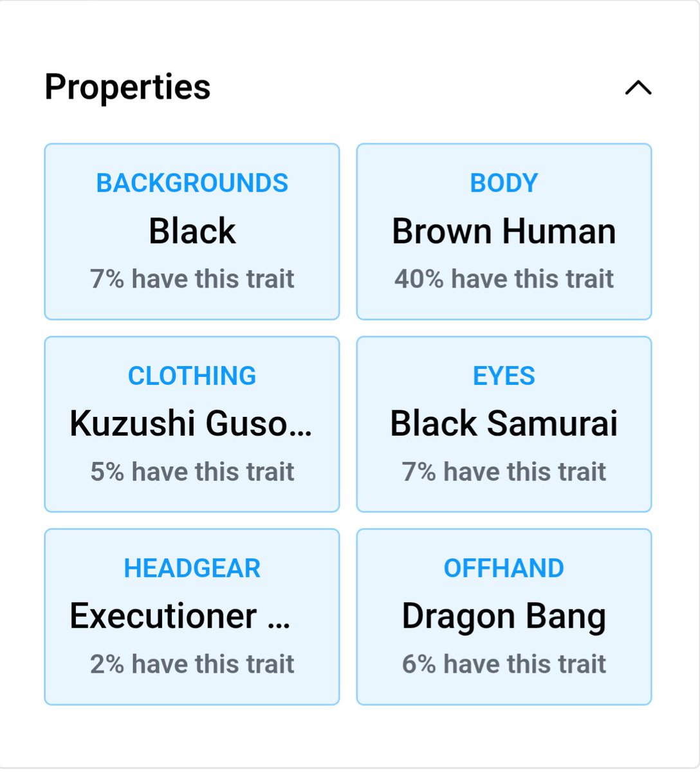Open the Backgrounds Black trait card

pyautogui.click(x=192, y=232)
